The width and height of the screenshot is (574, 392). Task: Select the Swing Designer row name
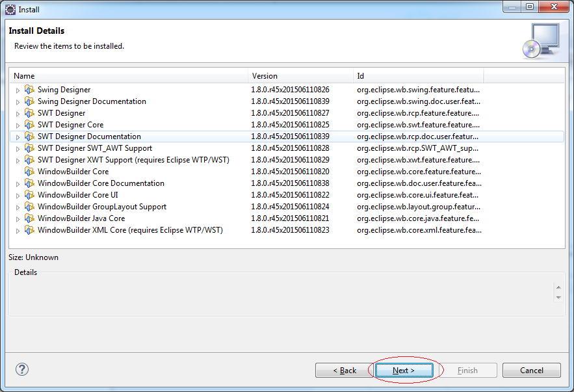tap(64, 89)
